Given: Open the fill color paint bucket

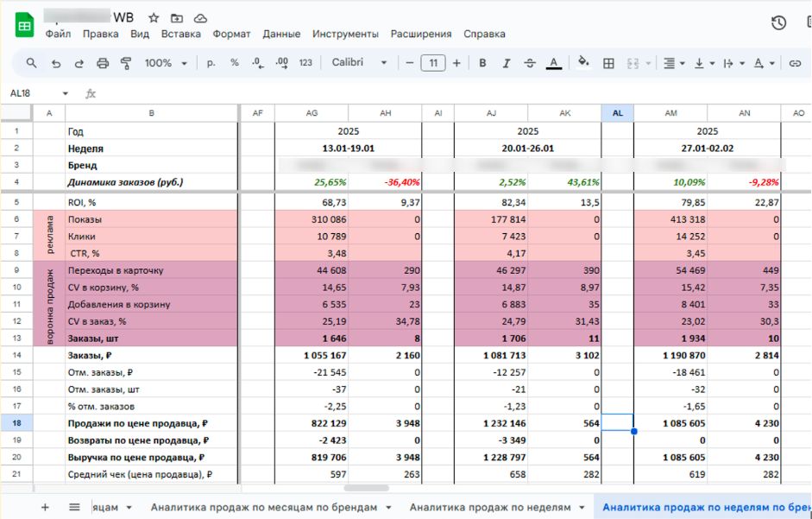Looking at the screenshot, I should coord(583,63).
